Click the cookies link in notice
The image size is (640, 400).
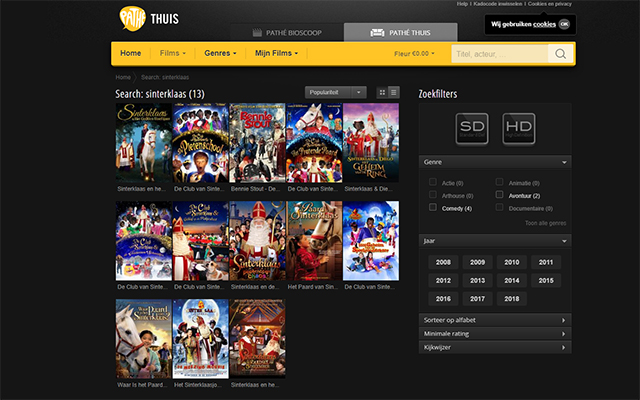tap(544, 24)
